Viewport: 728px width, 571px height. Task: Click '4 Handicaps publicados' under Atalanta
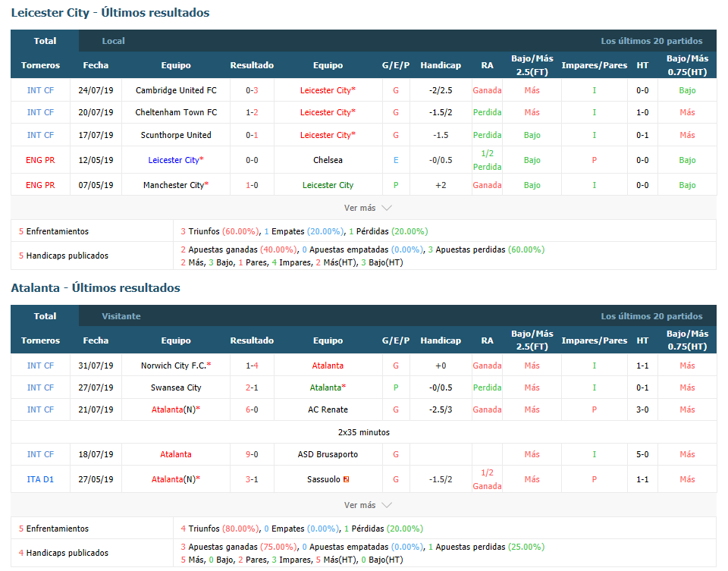[x=64, y=553]
